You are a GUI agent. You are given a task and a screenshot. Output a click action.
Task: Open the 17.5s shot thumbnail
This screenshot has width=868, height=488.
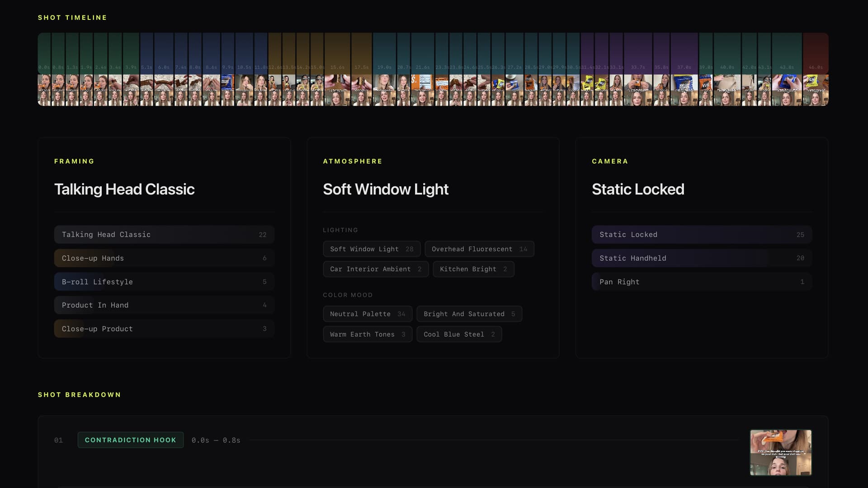coord(362,90)
